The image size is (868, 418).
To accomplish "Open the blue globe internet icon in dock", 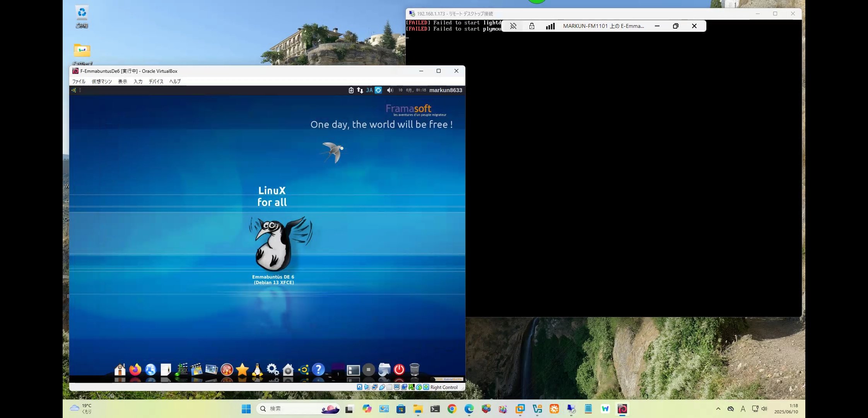I will coord(150,370).
